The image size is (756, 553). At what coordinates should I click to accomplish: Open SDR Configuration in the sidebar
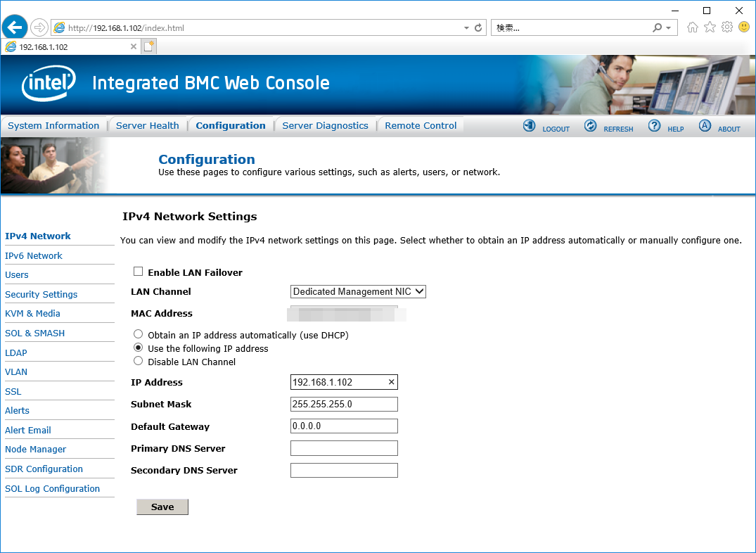pyautogui.click(x=44, y=469)
